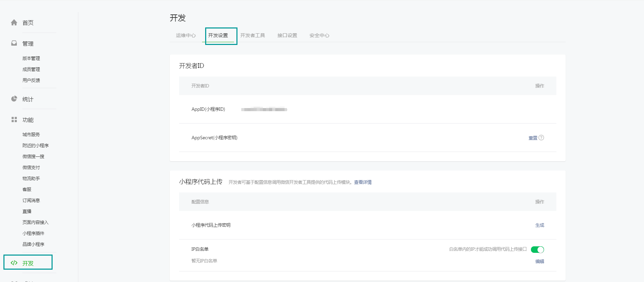Click 编辑 to edit IP whitelist
The height and width of the screenshot is (282, 644).
pyautogui.click(x=540, y=261)
